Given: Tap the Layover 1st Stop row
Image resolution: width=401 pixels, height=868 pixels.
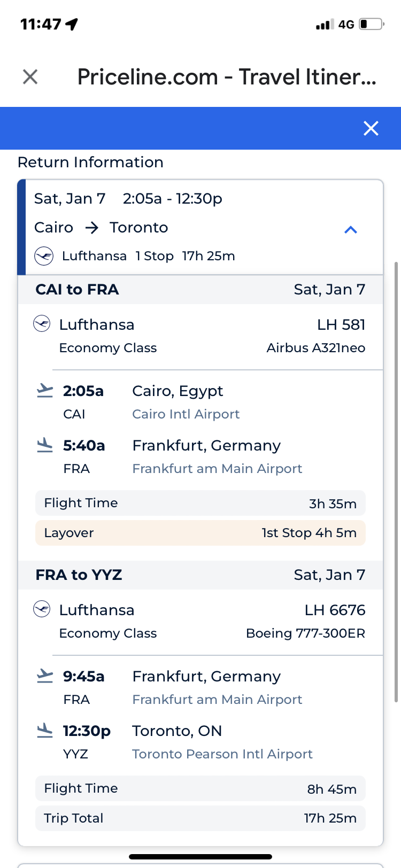Looking at the screenshot, I should [x=200, y=533].
